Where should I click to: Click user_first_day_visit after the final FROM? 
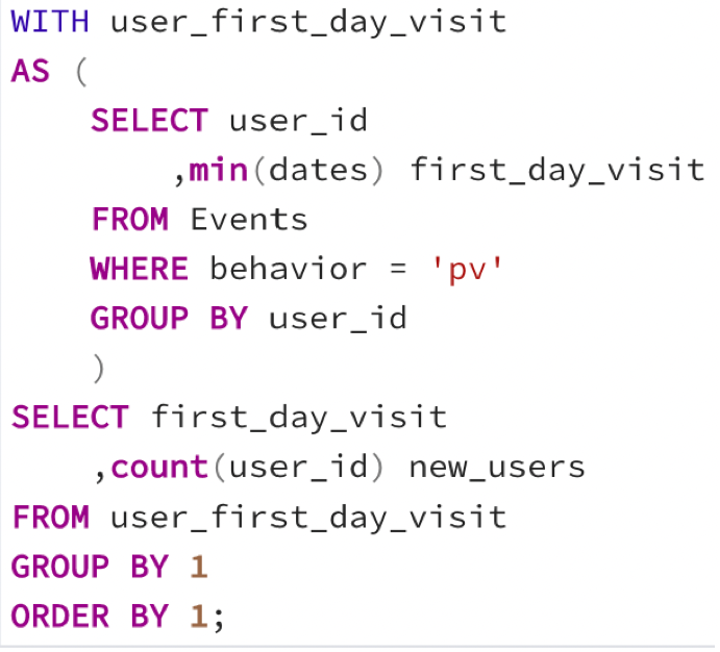[x=309, y=518]
